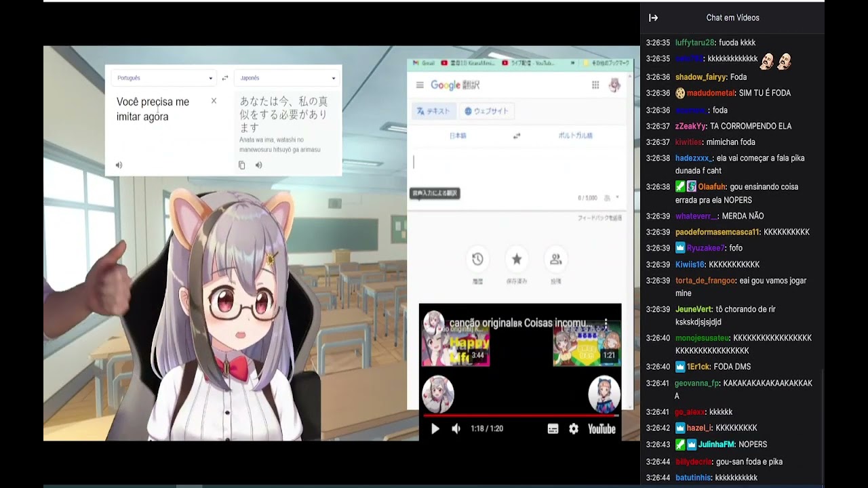Swap Português and Japonês languages
This screenshot has height=488, width=868.
click(224, 78)
